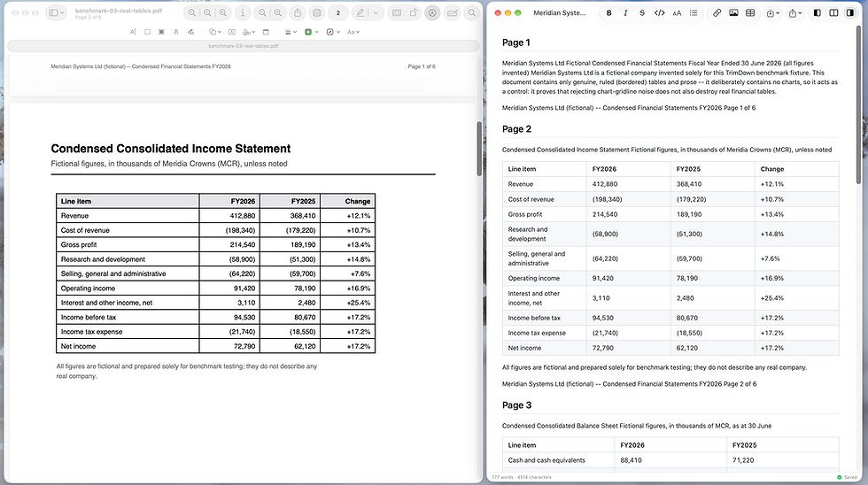The image size is (868, 485).
Task: Click the Page 3 heading in editor
Action: click(516, 405)
